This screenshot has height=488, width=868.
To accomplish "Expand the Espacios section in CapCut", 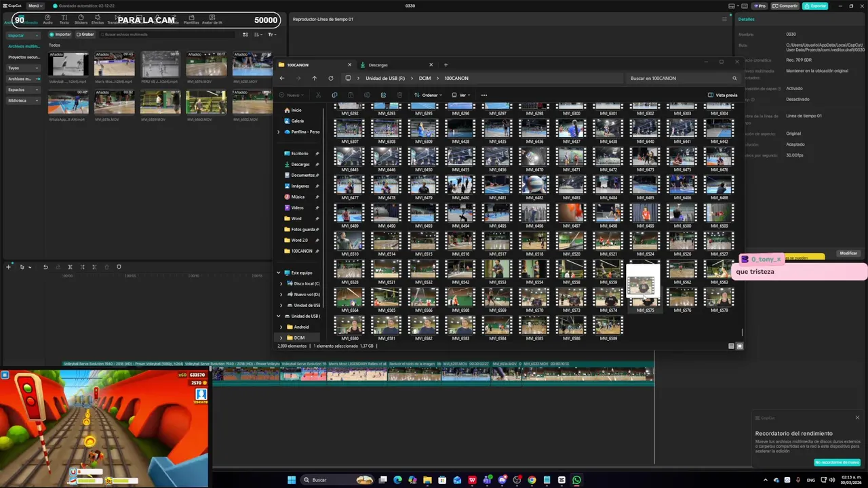I will click(23, 89).
